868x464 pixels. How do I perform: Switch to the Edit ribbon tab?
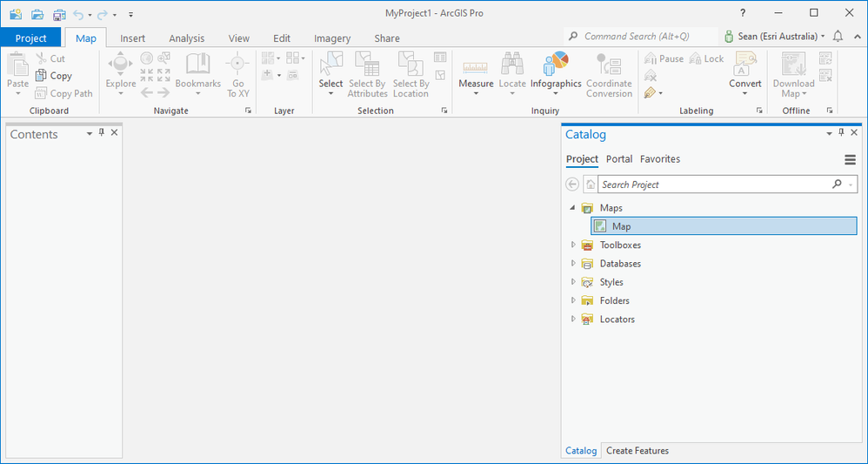(x=281, y=38)
